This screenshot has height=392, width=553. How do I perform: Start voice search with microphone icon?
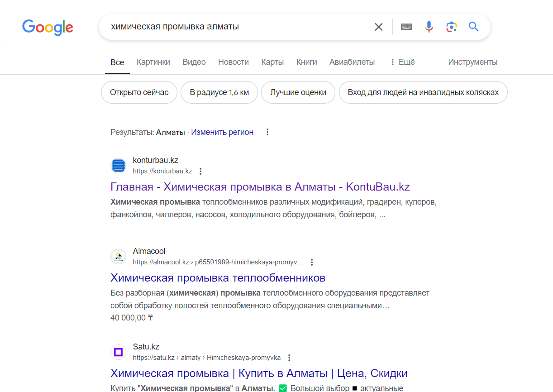[429, 27]
